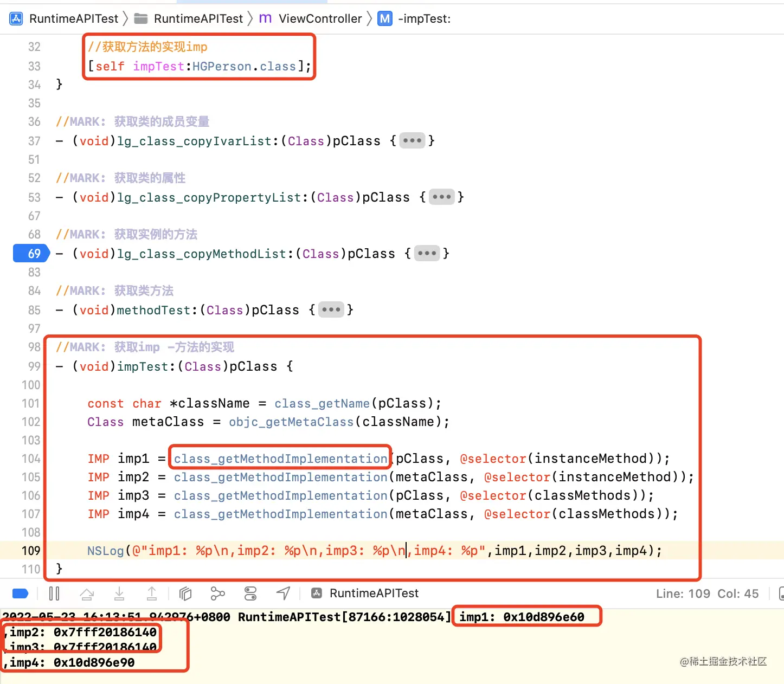The width and height of the screenshot is (784, 684).
Task: Click the MARK comment on line 52
Action: click(120, 178)
